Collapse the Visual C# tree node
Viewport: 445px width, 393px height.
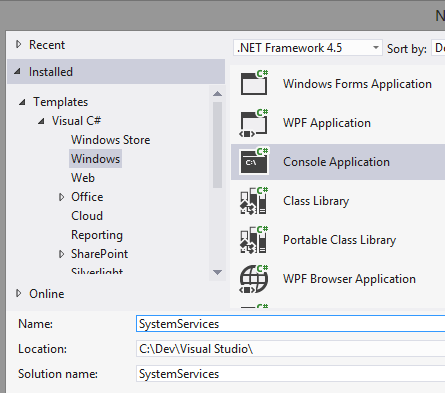pos(41,121)
